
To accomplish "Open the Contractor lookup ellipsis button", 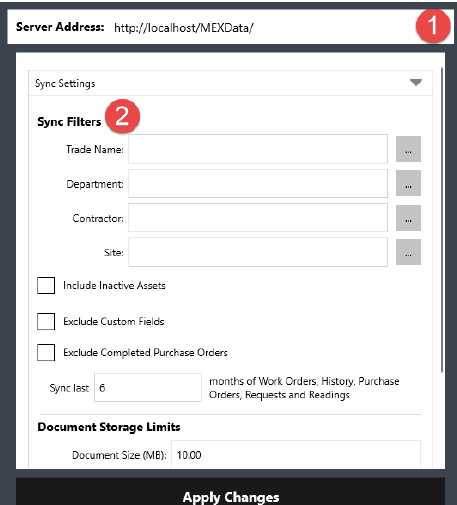I will coord(408,218).
